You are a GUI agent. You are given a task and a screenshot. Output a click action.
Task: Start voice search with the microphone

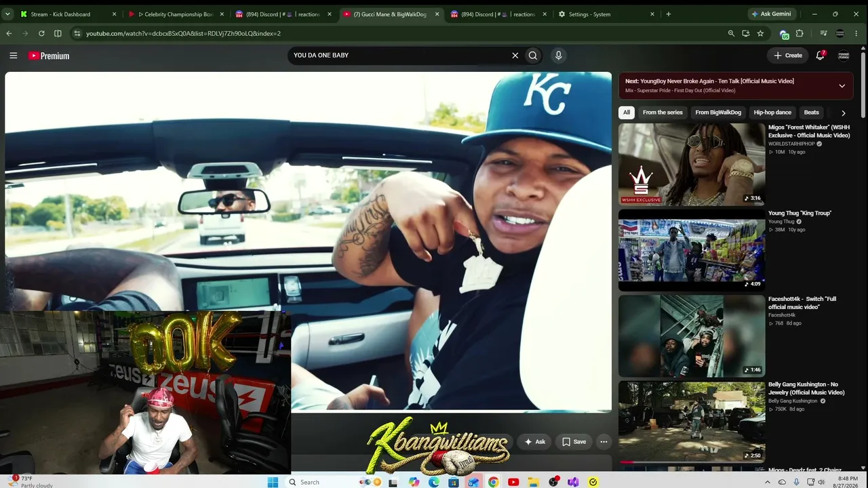pyautogui.click(x=558, y=56)
